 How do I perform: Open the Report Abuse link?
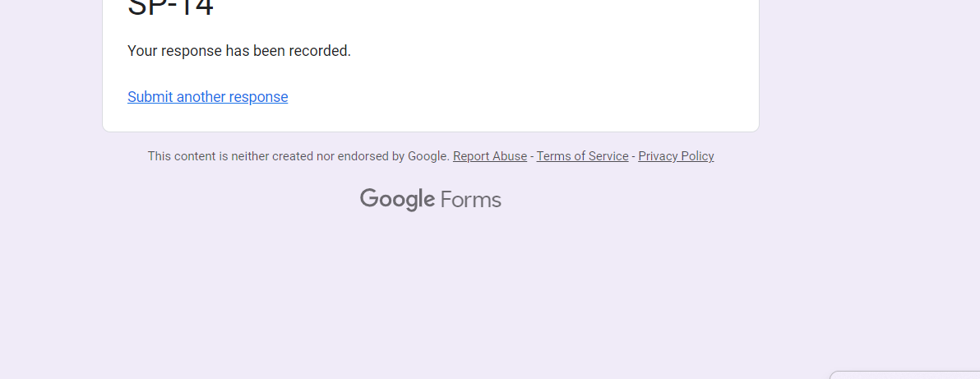click(x=490, y=156)
